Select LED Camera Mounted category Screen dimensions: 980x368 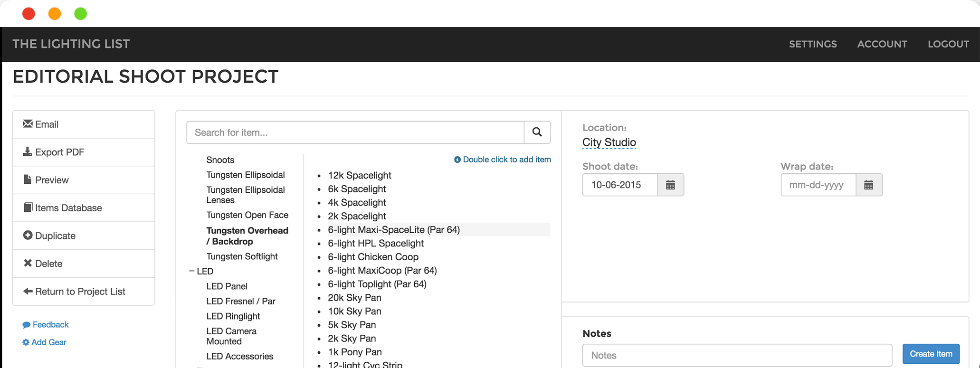231,336
